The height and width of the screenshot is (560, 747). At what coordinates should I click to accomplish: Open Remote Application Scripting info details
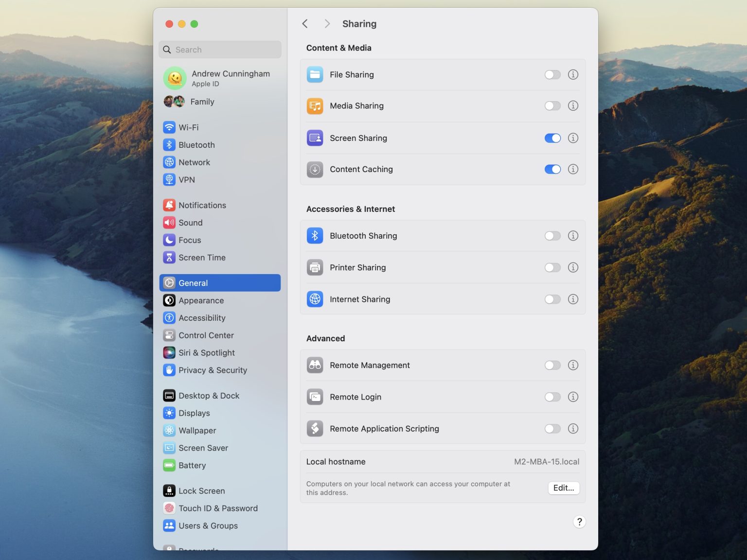click(573, 428)
